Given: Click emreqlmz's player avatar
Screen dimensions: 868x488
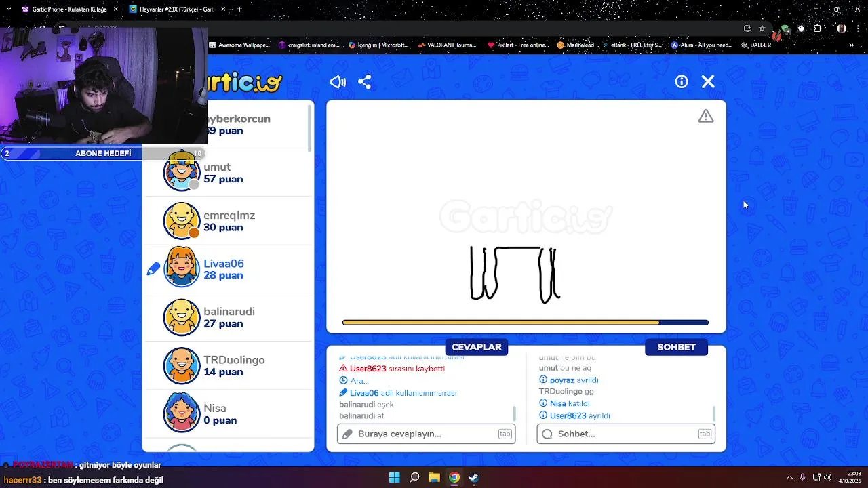Looking at the screenshot, I should [182, 221].
